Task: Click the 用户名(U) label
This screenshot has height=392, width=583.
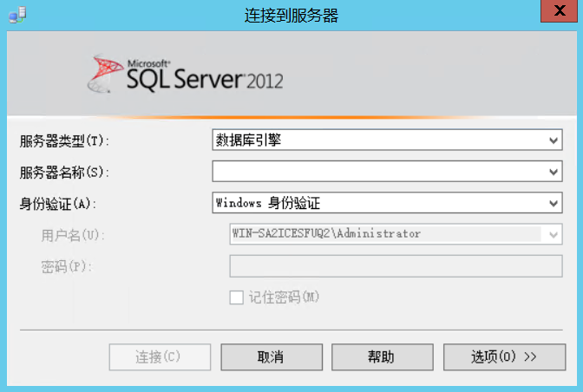Action: (73, 235)
